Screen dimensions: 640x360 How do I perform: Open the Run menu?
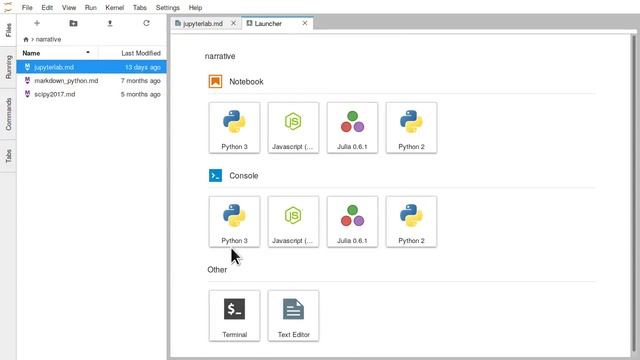click(x=91, y=7)
